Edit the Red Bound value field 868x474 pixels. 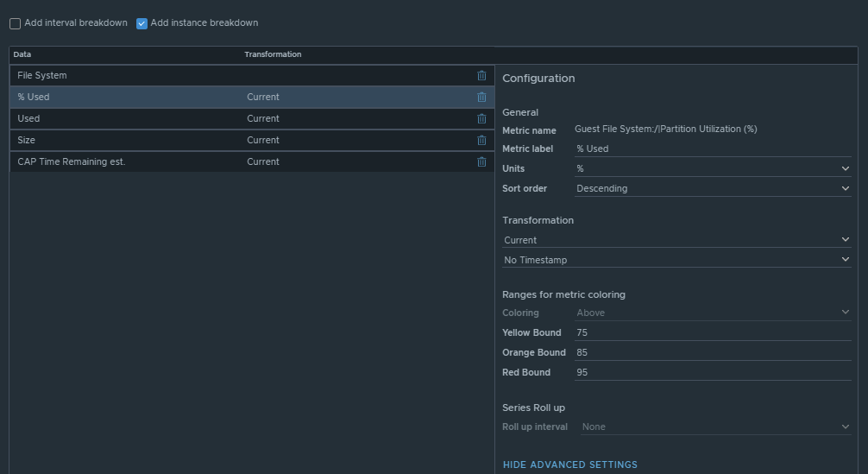[712, 372]
